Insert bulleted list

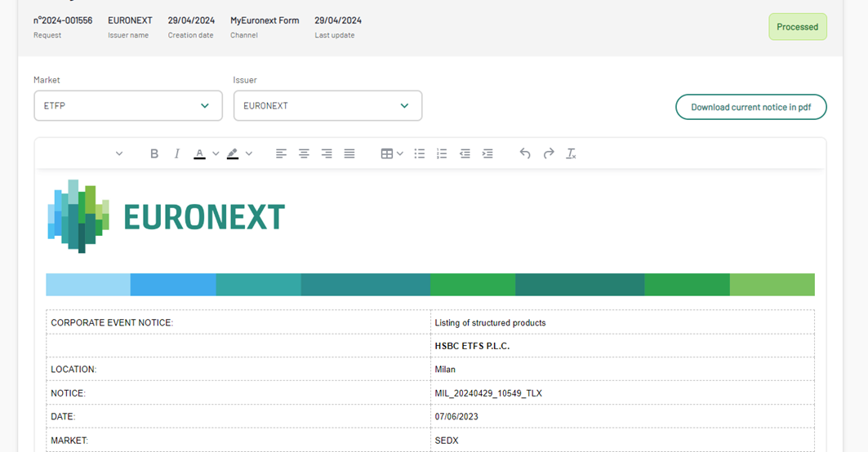[420, 154]
